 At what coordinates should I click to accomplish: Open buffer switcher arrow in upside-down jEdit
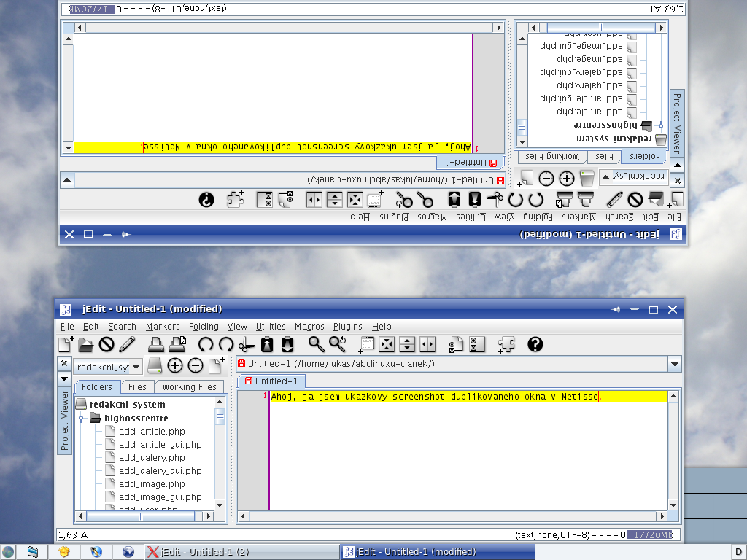(67, 180)
